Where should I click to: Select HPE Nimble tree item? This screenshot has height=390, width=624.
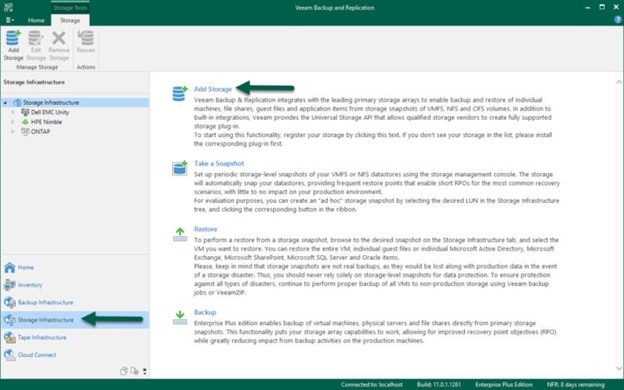click(46, 122)
